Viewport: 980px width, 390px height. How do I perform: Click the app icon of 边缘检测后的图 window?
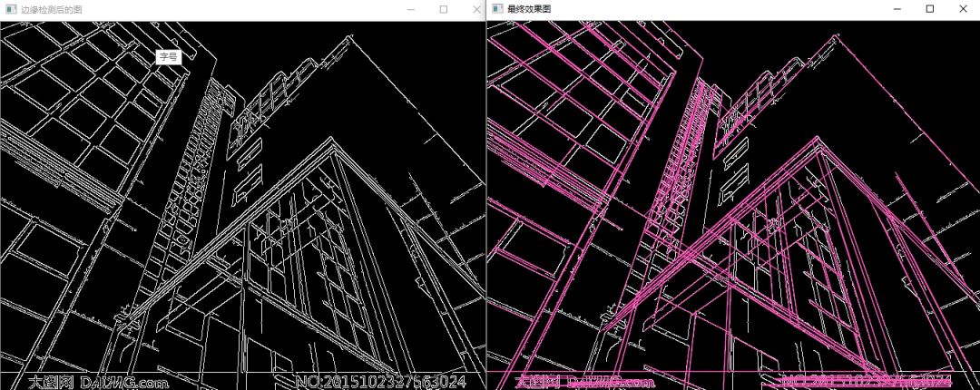10,9
